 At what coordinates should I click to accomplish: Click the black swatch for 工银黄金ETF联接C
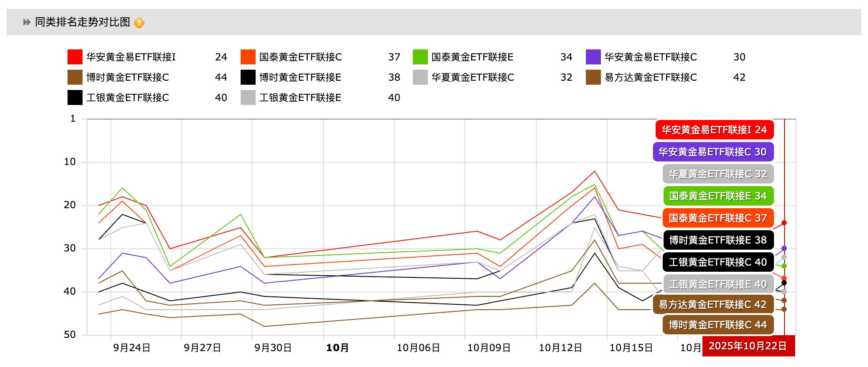click(x=75, y=97)
